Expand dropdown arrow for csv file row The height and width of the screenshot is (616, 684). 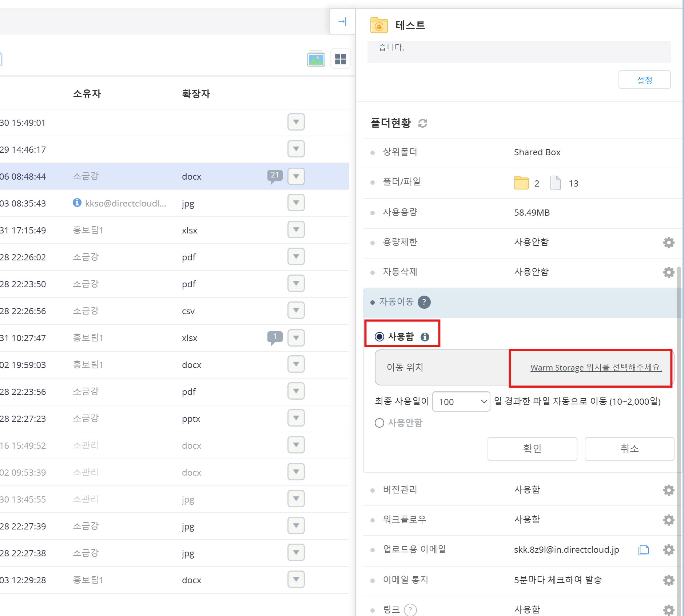click(296, 311)
